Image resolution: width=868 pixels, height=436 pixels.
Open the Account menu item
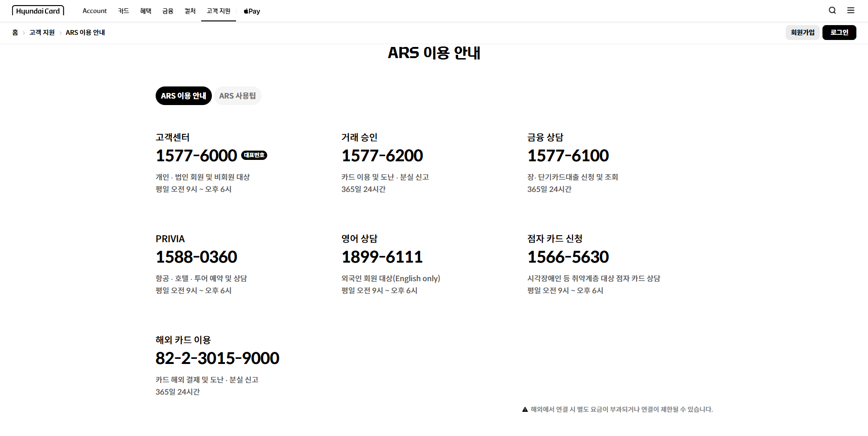(94, 11)
